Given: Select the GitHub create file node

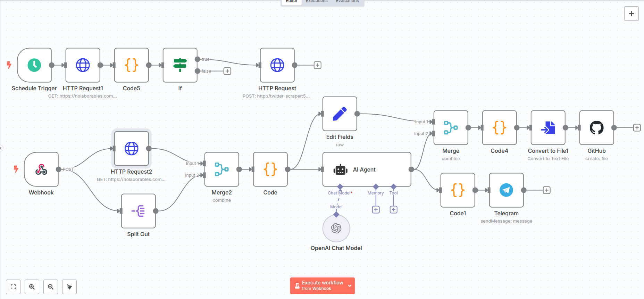Looking at the screenshot, I should tap(596, 127).
